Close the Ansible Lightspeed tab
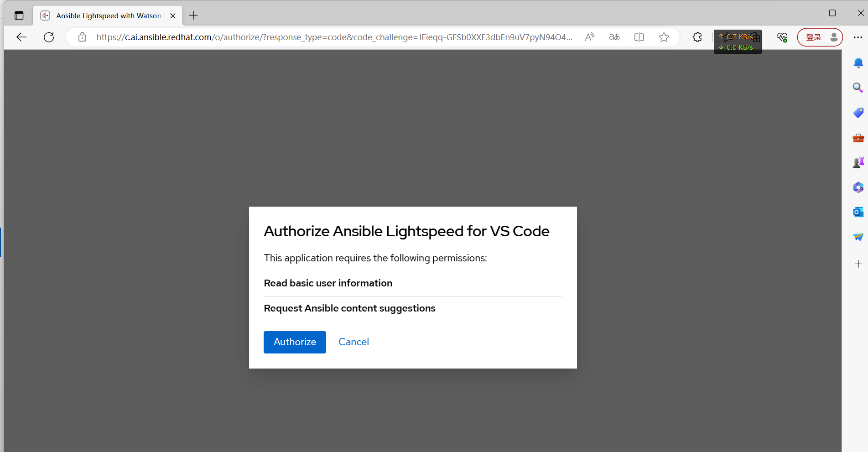This screenshot has width=868, height=452. click(x=173, y=16)
